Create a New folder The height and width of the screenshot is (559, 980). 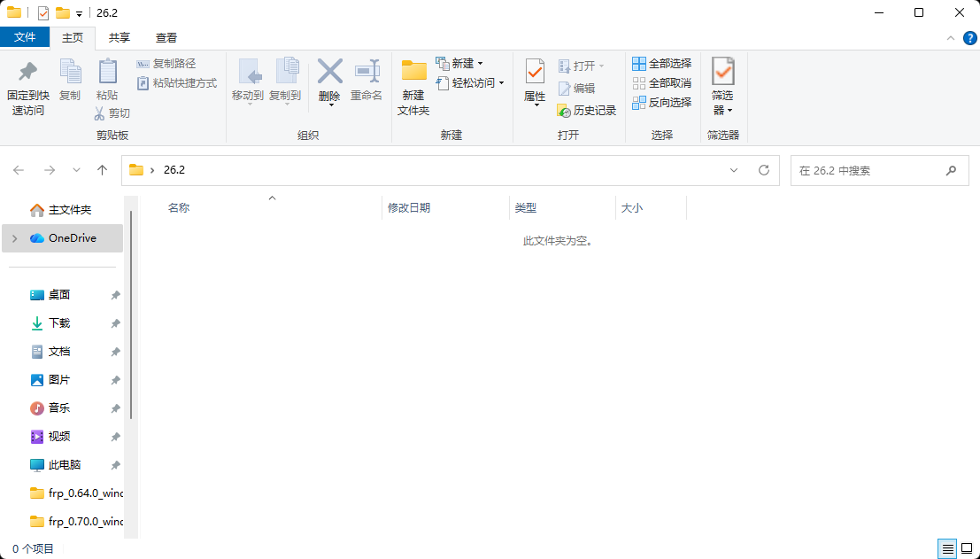(x=413, y=88)
